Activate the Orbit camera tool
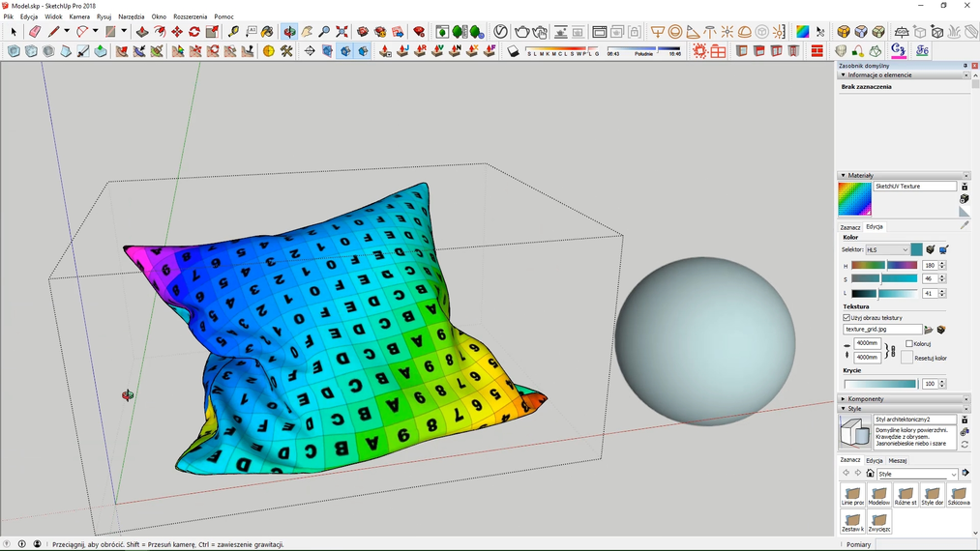This screenshot has height=551, width=980. tap(289, 31)
